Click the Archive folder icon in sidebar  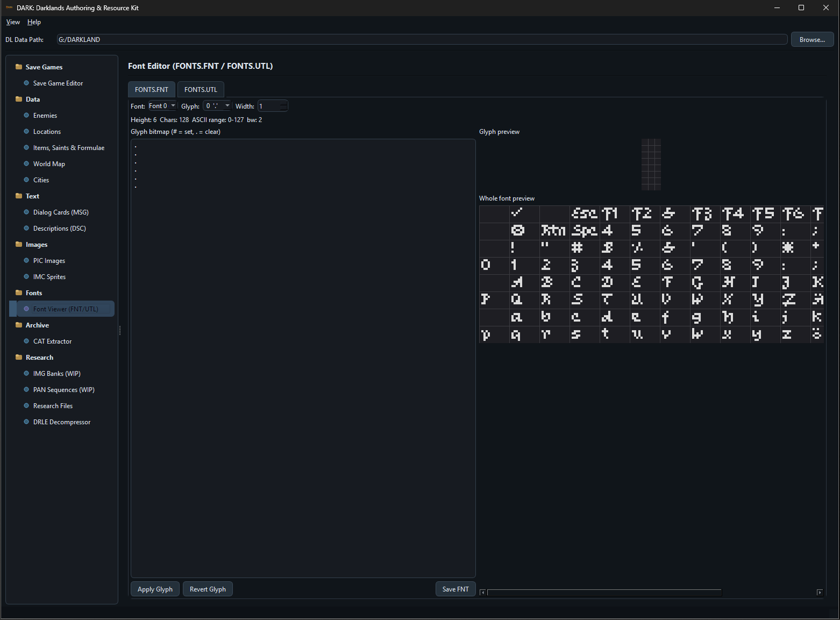coord(19,325)
